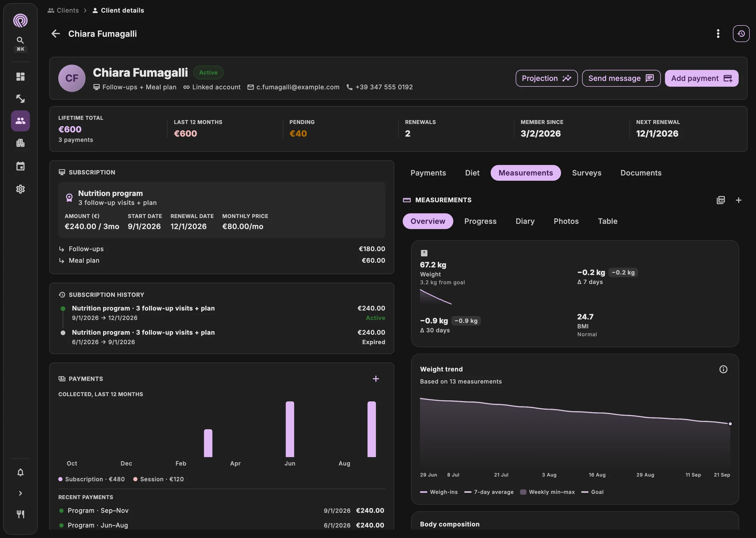This screenshot has width=756, height=538.
Task: Open the dumbbell workouts icon in sidebar
Action: (20, 99)
